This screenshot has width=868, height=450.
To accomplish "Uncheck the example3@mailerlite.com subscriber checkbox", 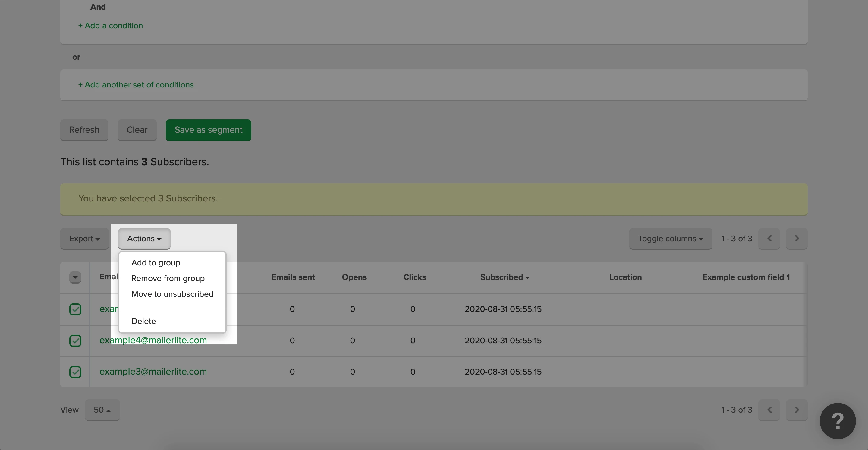I will [x=75, y=372].
